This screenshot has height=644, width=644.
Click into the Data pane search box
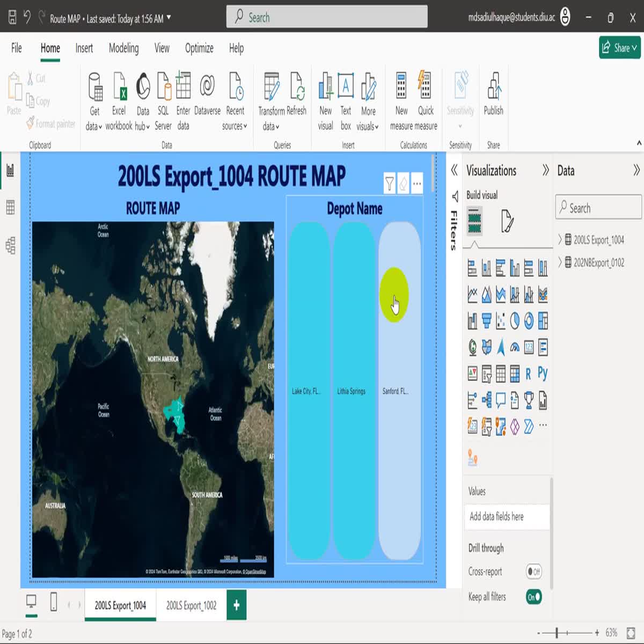[x=598, y=207]
